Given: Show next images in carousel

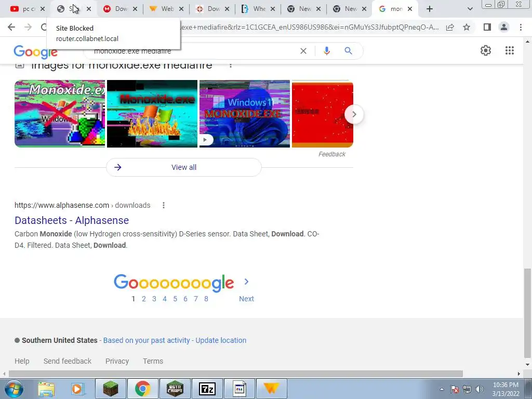Looking at the screenshot, I should [354, 114].
